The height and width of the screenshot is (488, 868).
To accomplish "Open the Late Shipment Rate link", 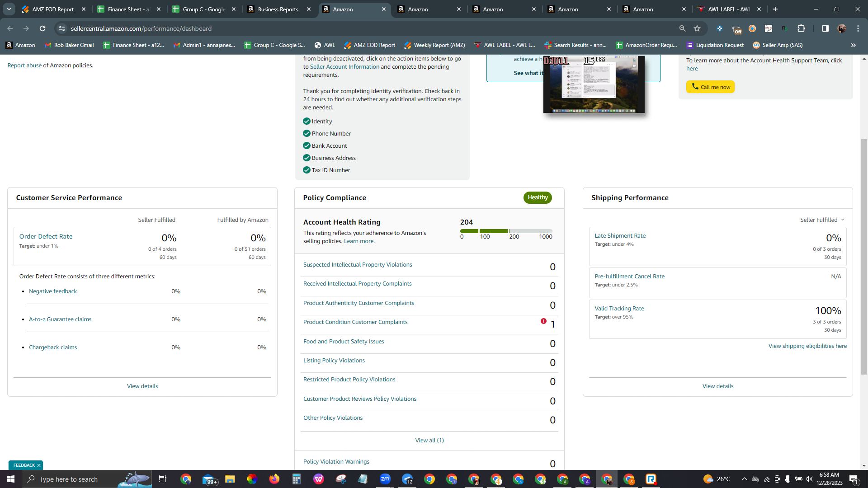I will tap(620, 236).
